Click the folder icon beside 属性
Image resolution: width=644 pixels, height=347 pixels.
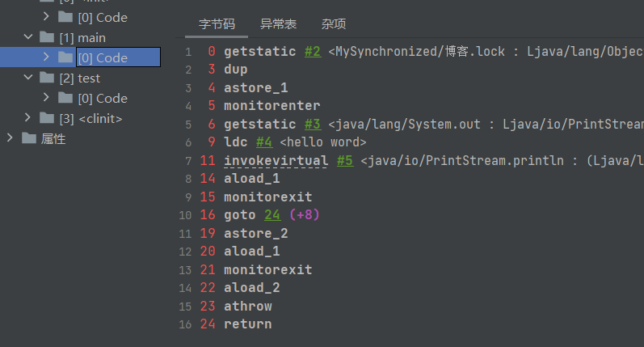click(29, 138)
